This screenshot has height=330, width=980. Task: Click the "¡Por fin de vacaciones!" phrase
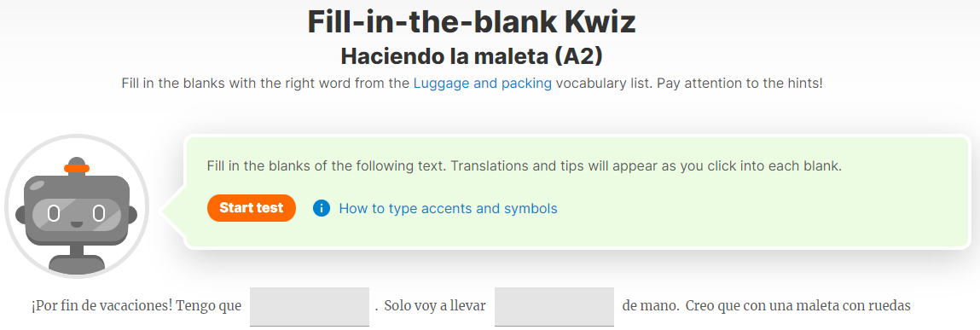tap(101, 306)
